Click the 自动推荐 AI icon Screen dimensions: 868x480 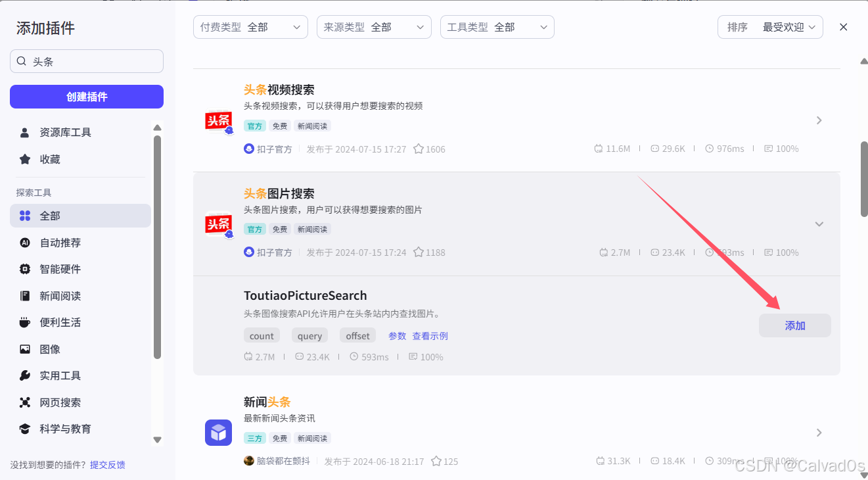point(25,243)
